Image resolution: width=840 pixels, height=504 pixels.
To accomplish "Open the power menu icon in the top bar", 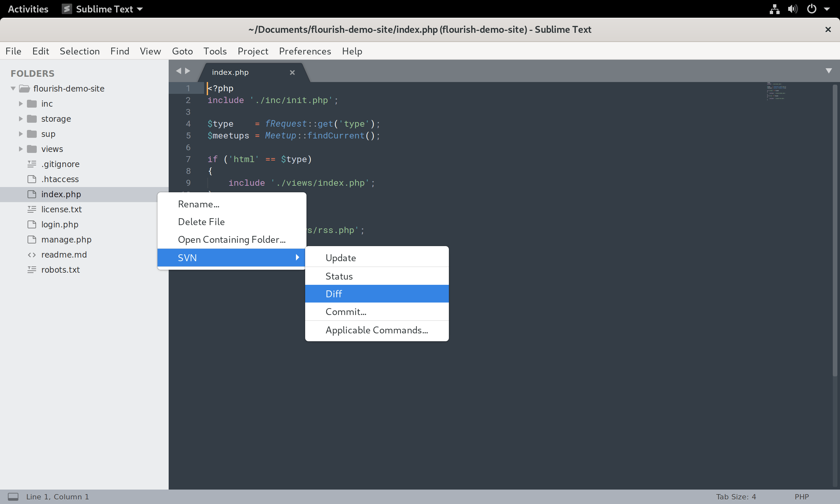I will (x=811, y=9).
